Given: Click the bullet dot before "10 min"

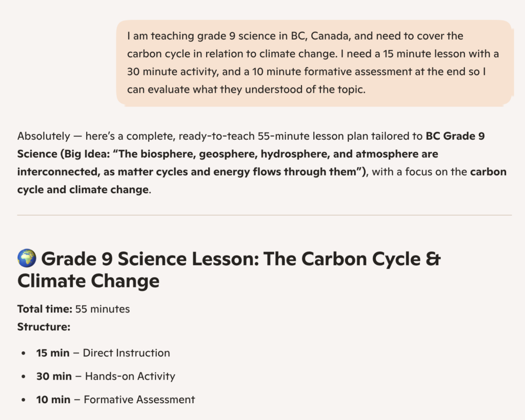Looking at the screenshot, I should click(x=24, y=400).
